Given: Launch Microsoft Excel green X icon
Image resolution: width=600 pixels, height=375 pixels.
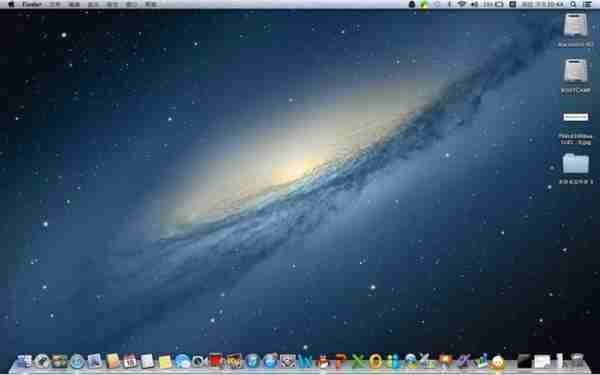Looking at the screenshot, I should point(358,361).
